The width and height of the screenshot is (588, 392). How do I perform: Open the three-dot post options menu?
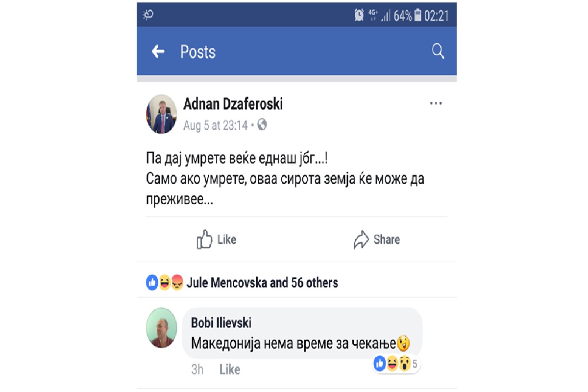click(x=436, y=103)
